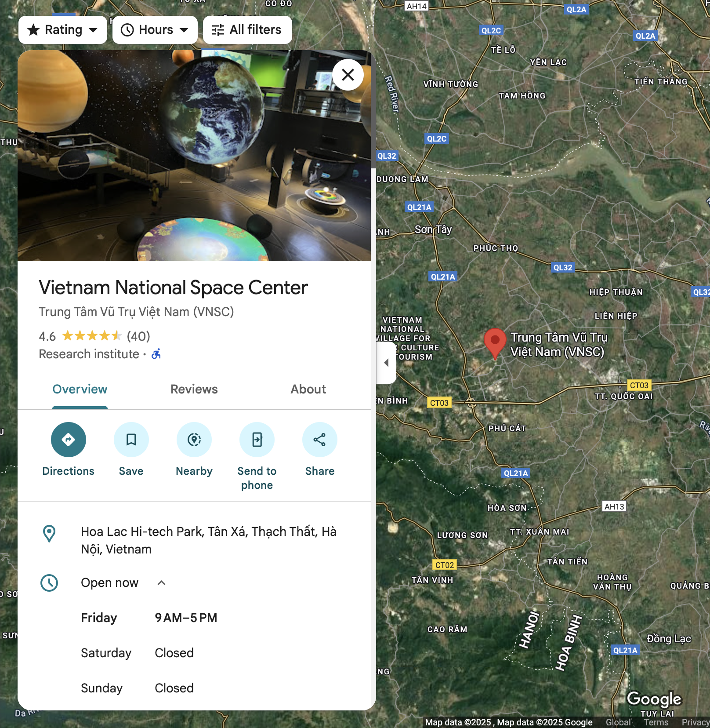The image size is (710, 728).
Task: Save the place using bookmark icon
Action: [x=131, y=440]
